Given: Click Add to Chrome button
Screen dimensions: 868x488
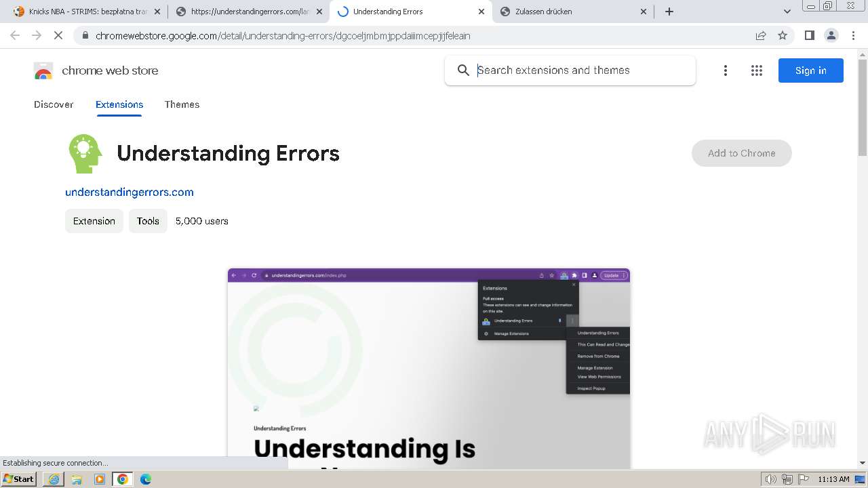Looking at the screenshot, I should [741, 153].
